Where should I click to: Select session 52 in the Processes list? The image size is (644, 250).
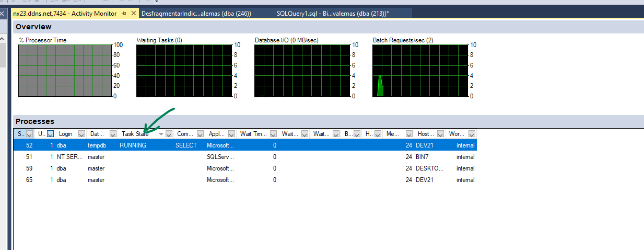[x=245, y=145]
